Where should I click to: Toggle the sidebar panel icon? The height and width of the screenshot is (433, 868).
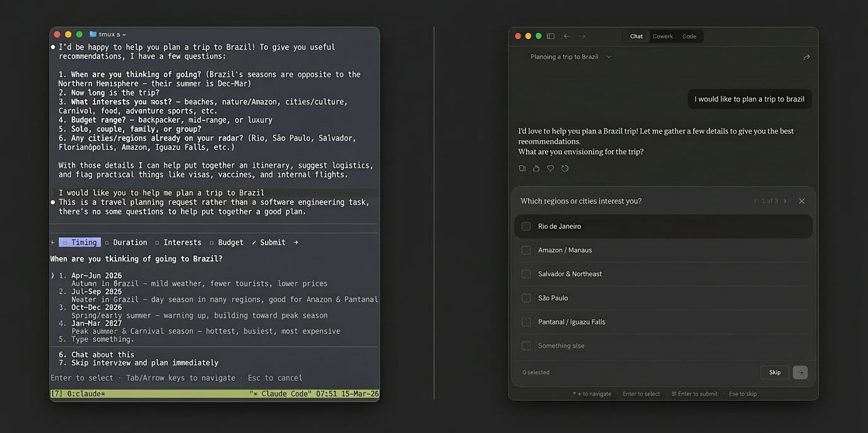(551, 37)
